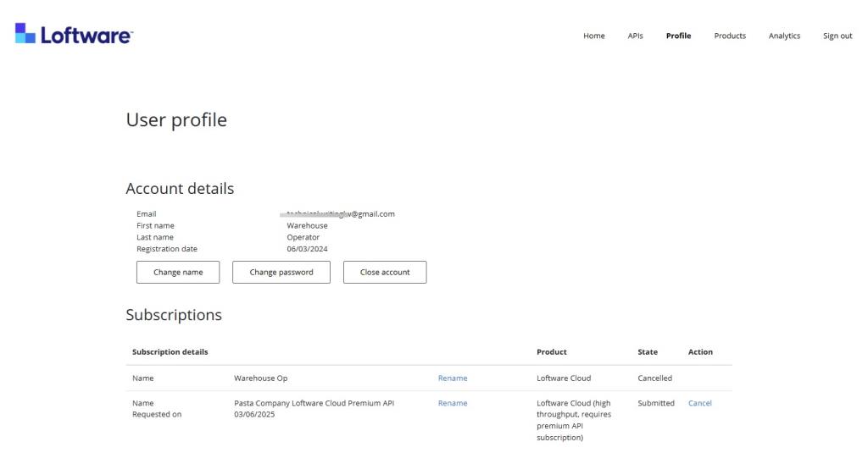
Task: Rename the Warehouse Op subscription
Action: (x=453, y=378)
